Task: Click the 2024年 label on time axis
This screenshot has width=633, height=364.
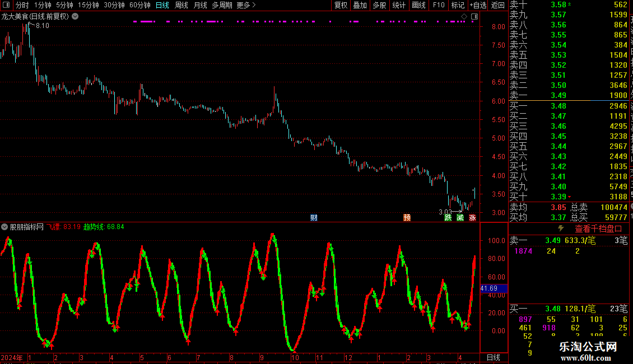Action: point(12,357)
